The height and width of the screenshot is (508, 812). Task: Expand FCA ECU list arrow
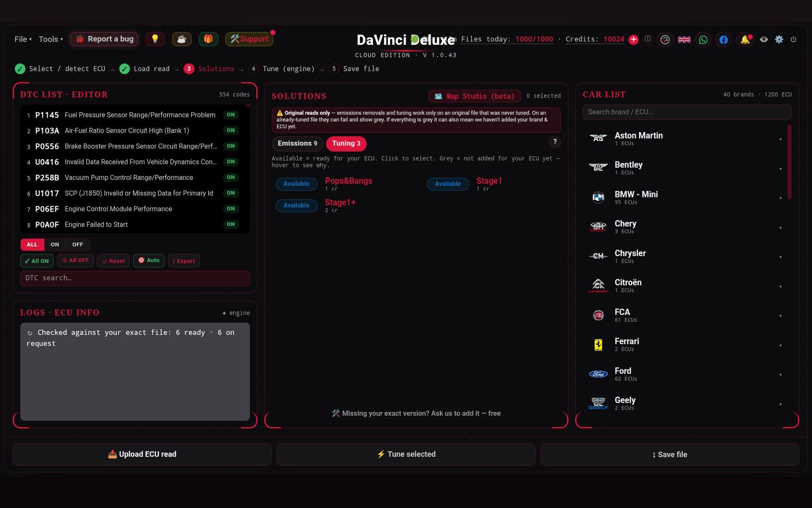(781, 316)
